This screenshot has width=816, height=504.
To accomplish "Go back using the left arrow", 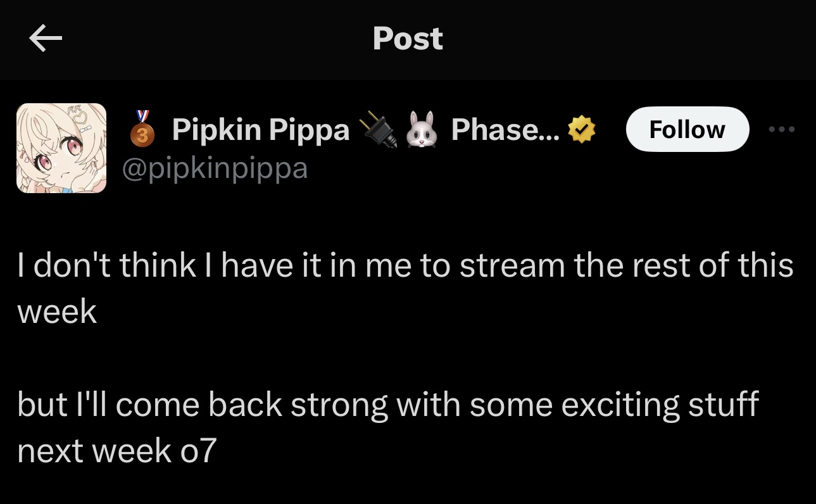I will pos(46,39).
